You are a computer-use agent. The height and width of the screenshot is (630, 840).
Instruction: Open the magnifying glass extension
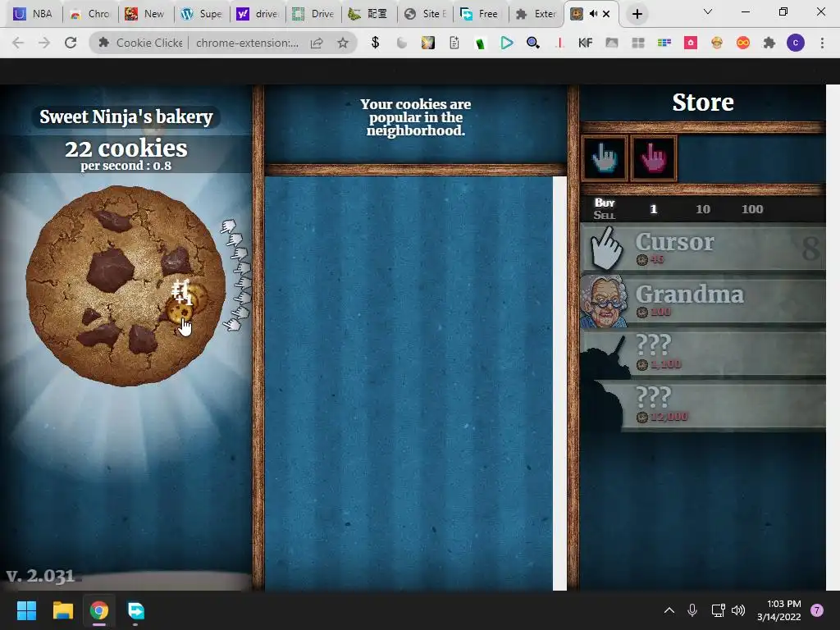click(532, 43)
